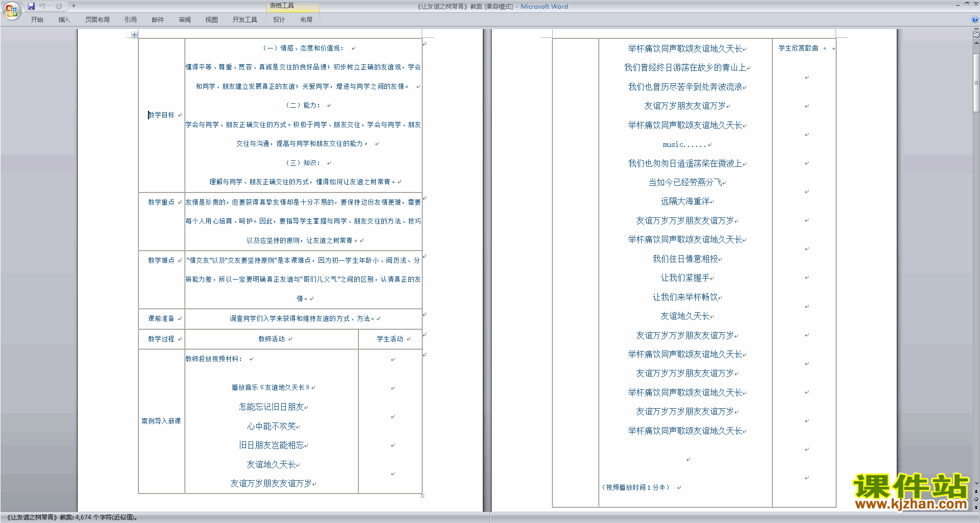Click the 案例导入新课 cell
Screen dimensions: 980x523
click(161, 421)
